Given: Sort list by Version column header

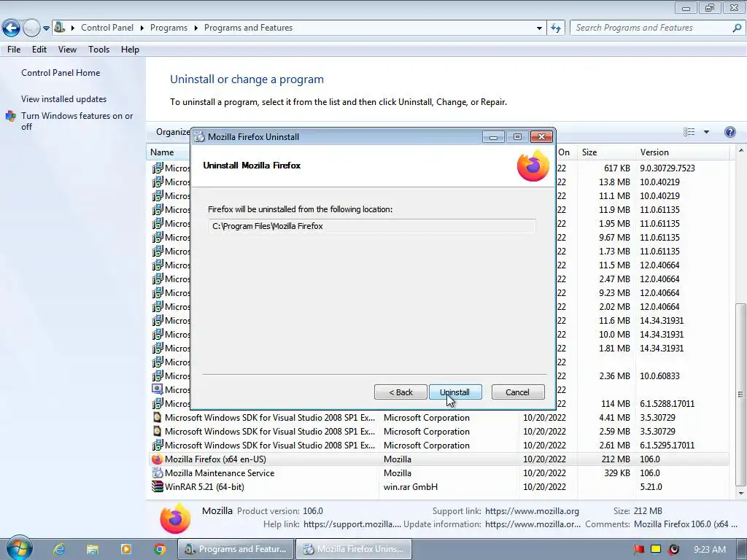Looking at the screenshot, I should [x=681, y=152].
